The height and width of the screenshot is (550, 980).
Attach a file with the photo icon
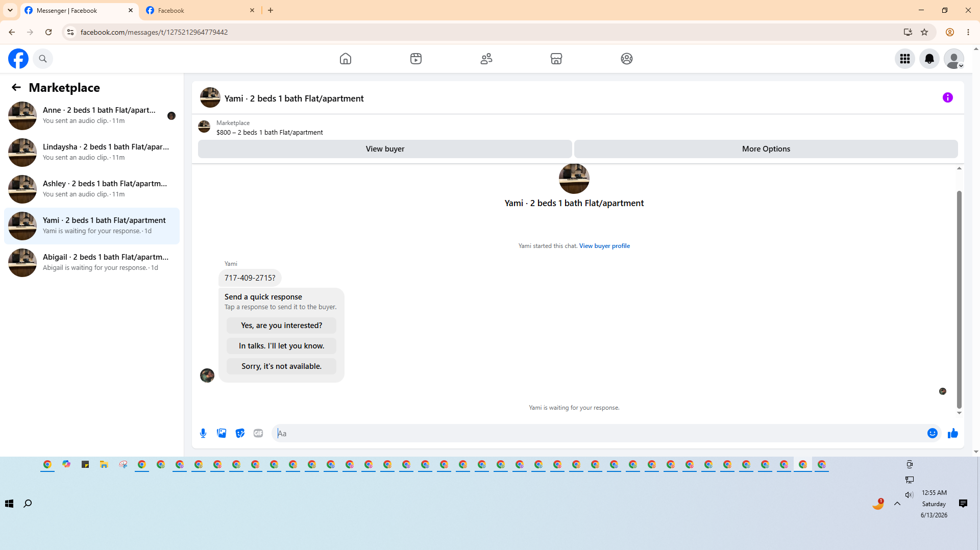pyautogui.click(x=222, y=433)
